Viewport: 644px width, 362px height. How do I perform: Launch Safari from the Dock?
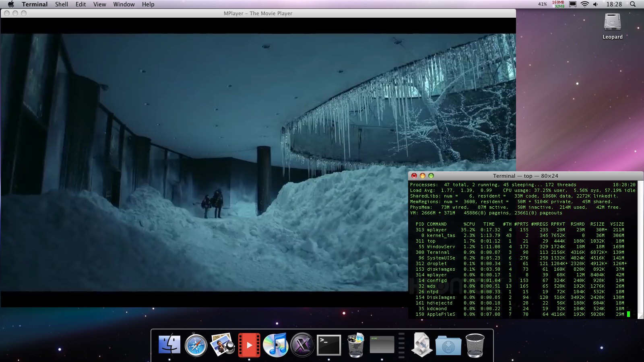(x=196, y=345)
